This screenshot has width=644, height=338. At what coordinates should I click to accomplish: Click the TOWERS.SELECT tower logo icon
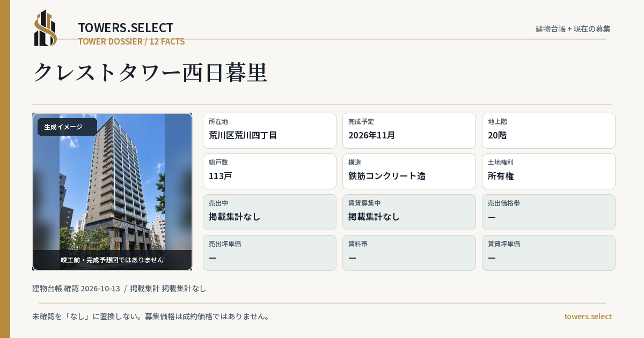pyautogui.click(x=46, y=28)
